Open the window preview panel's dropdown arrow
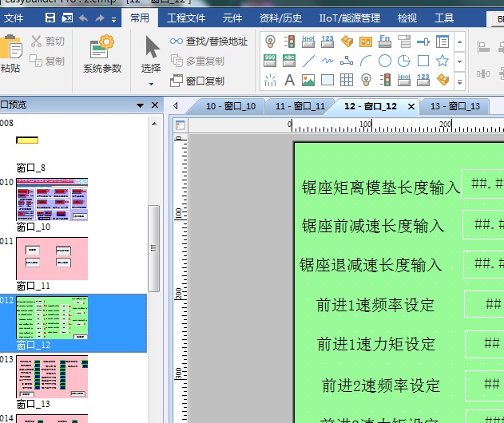Image resolution: width=504 pixels, height=423 pixels. click(154, 105)
